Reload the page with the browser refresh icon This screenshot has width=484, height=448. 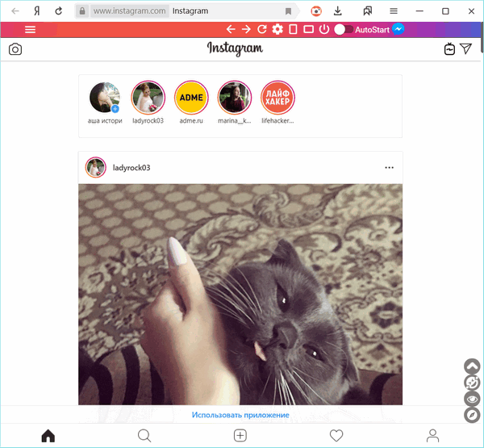58,11
